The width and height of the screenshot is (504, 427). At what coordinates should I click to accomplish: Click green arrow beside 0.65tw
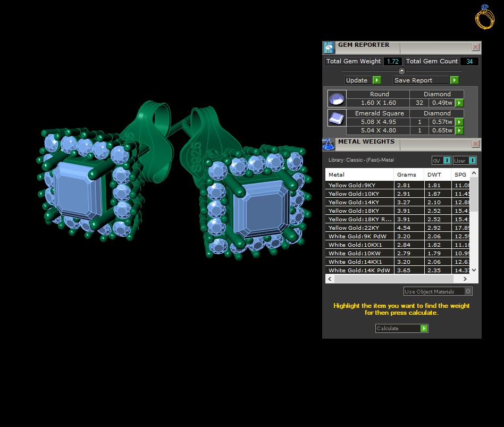click(x=459, y=130)
